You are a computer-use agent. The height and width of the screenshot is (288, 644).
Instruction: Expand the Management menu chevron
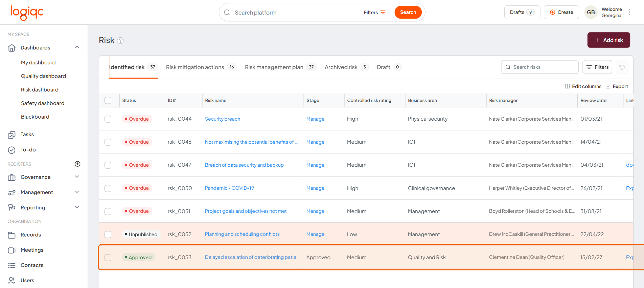coord(77,192)
